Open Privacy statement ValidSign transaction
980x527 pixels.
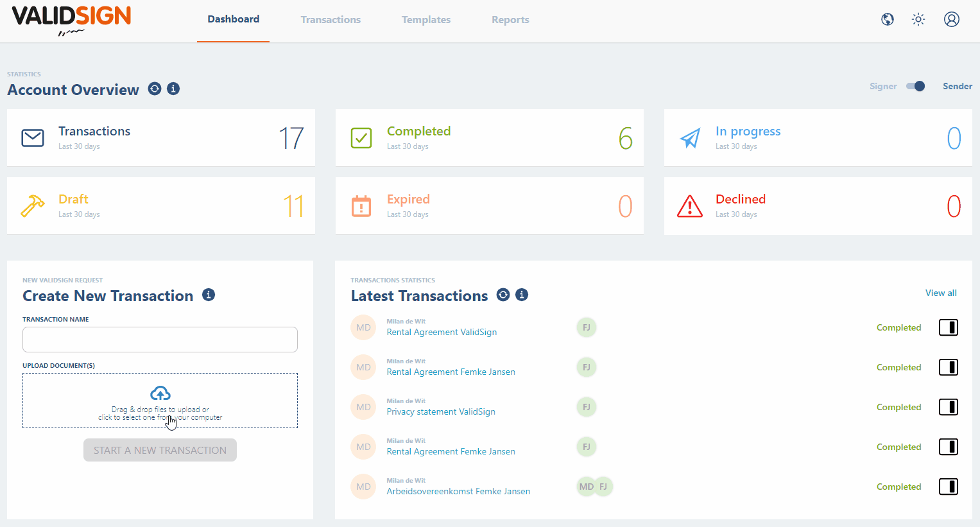tap(441, 411)
